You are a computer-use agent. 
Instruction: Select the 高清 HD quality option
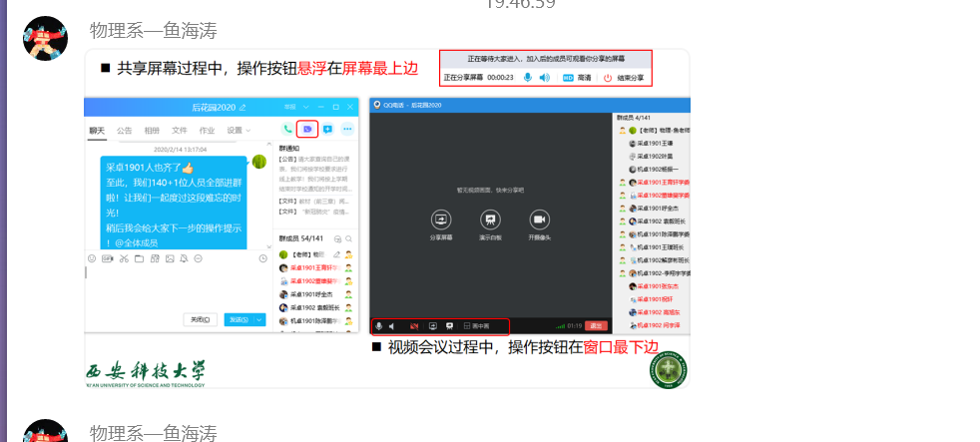(x=577, y=77)
